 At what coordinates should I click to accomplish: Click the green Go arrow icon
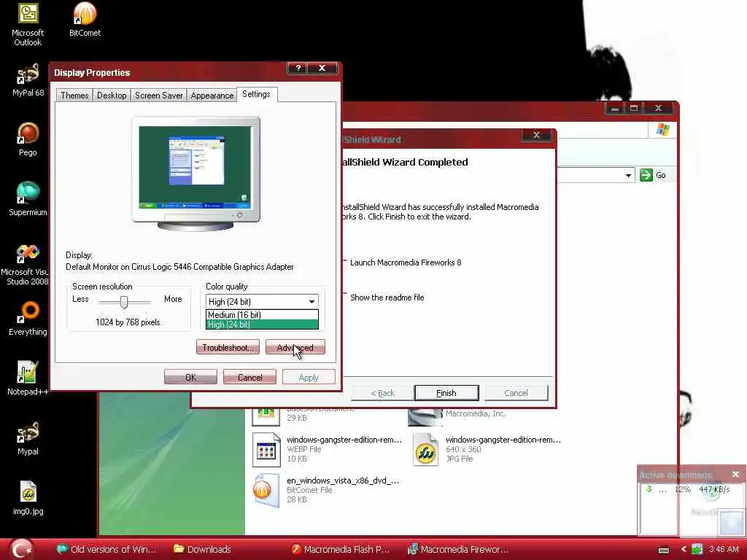point(646,175)
